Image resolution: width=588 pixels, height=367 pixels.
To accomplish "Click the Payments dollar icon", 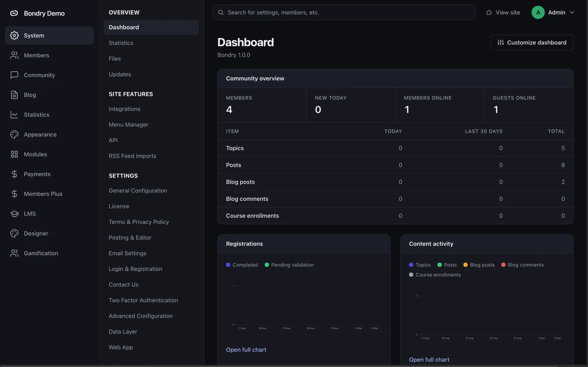I will pos(14,174).
